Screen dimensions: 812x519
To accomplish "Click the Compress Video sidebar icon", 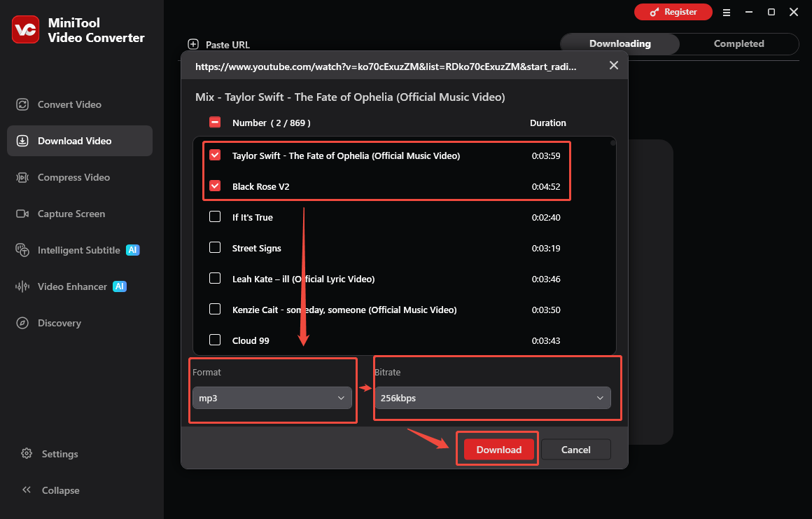I will (x=22, y=178).
